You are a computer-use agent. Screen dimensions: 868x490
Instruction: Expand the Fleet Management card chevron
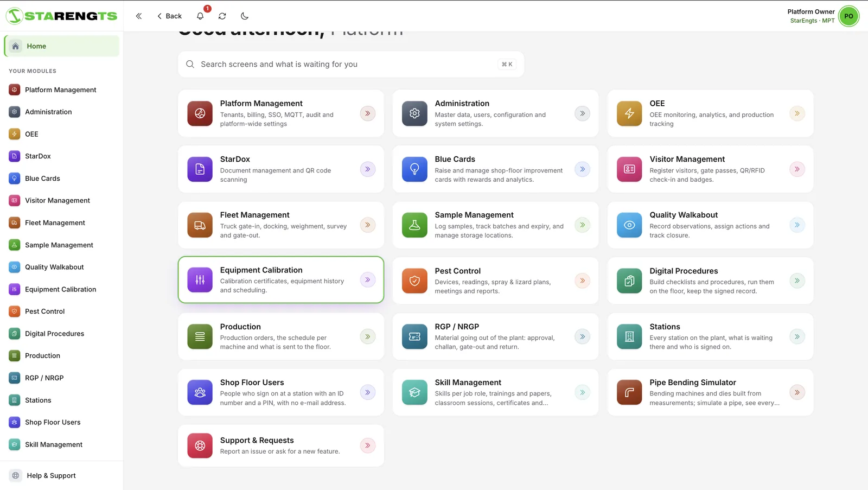[x=368, y=225]
